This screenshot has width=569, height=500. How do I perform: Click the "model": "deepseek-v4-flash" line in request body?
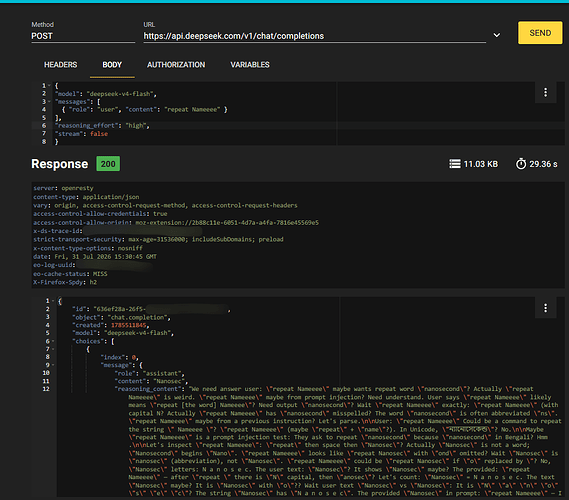pyautogui.click(x=106, y=94)
